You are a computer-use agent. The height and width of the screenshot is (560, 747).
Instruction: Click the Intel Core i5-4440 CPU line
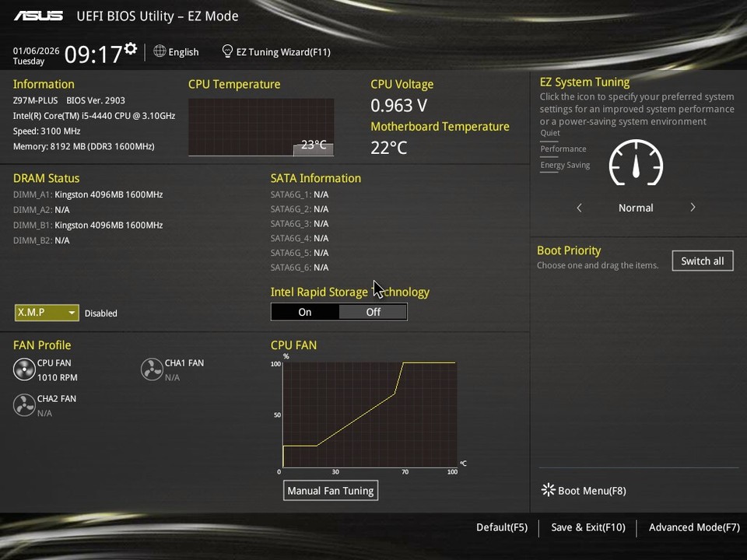tap(94, 116)
